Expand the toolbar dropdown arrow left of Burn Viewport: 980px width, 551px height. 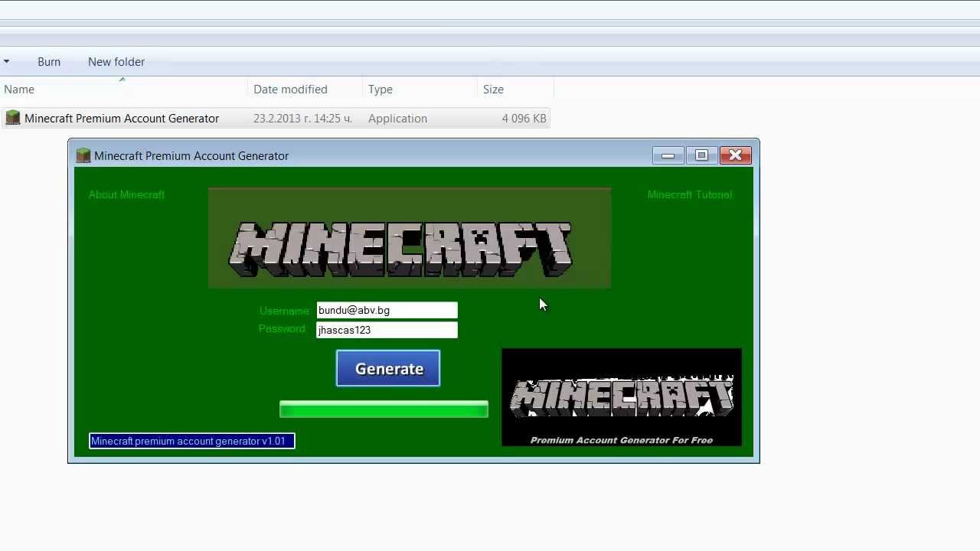[6, 62]
